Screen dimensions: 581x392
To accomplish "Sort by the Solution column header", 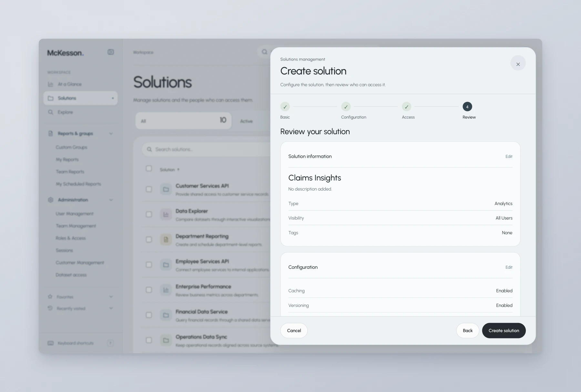I will point(170,170).
